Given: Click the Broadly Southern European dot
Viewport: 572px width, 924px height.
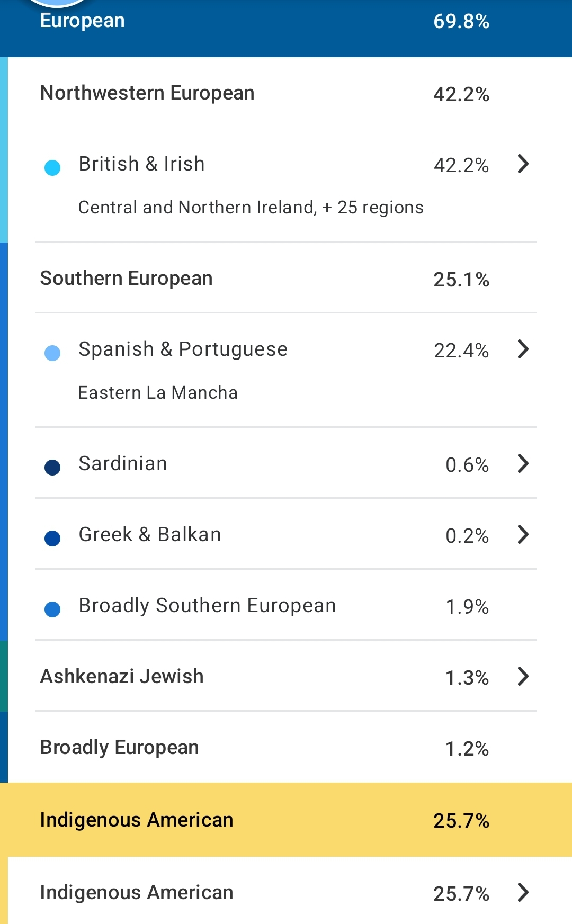Looking at the screenshot, I should [52, 609].
